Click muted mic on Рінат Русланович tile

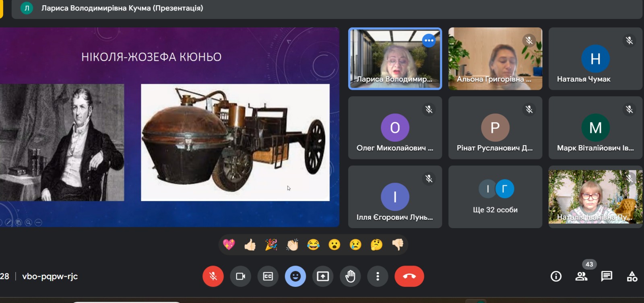pyautogui.click(x=529, y=109)
